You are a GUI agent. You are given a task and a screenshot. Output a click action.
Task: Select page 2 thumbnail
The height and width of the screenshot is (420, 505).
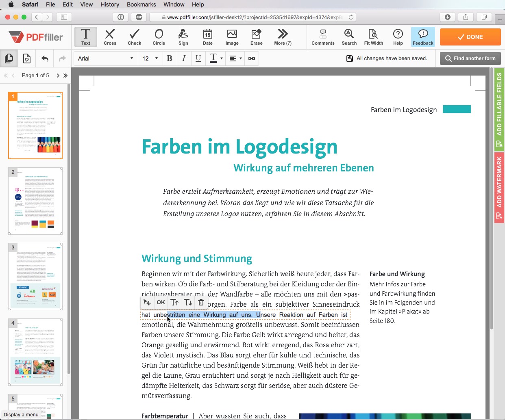tap(35, 201)
